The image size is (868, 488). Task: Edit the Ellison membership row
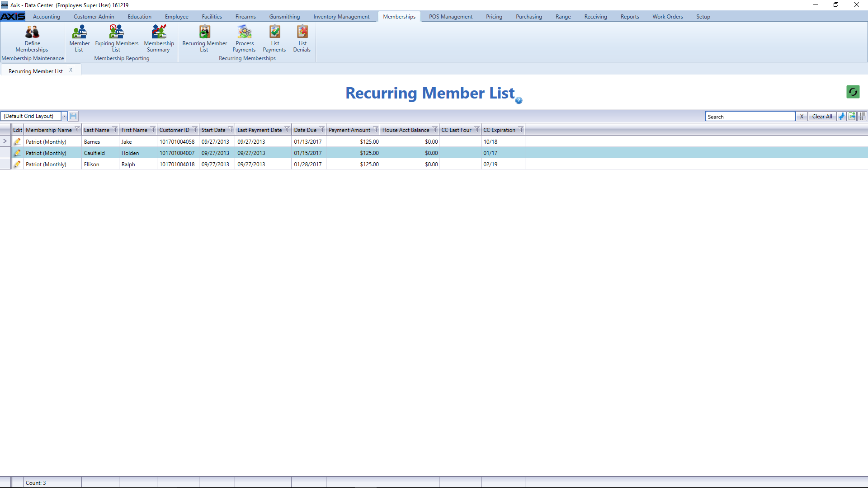(x=17, y=164)
